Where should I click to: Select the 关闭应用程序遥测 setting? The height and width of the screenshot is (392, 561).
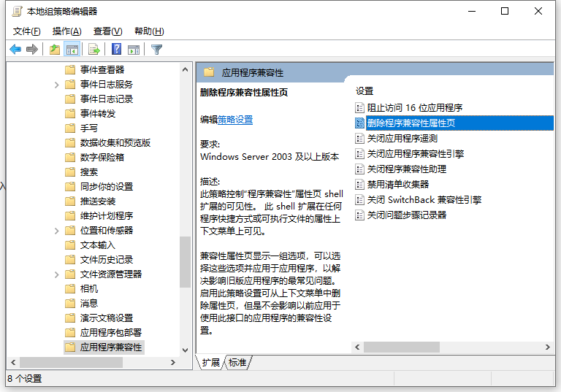point(402,139)
